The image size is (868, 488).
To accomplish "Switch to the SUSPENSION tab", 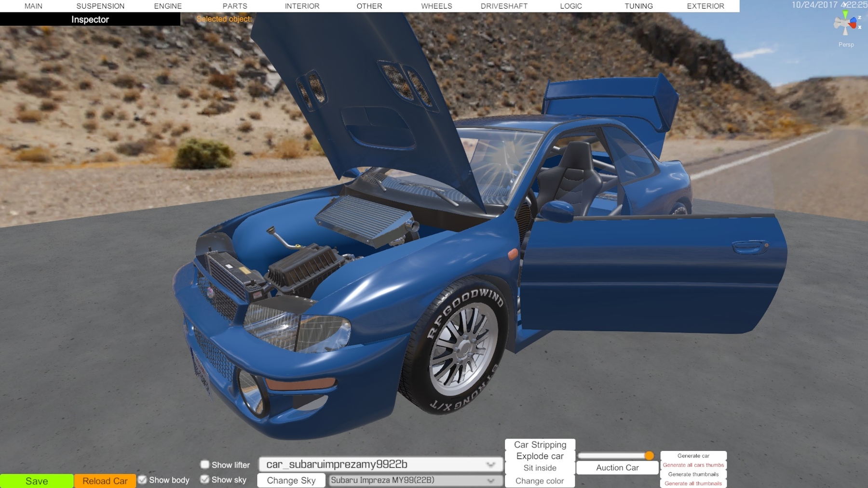I will click(100, 6).
